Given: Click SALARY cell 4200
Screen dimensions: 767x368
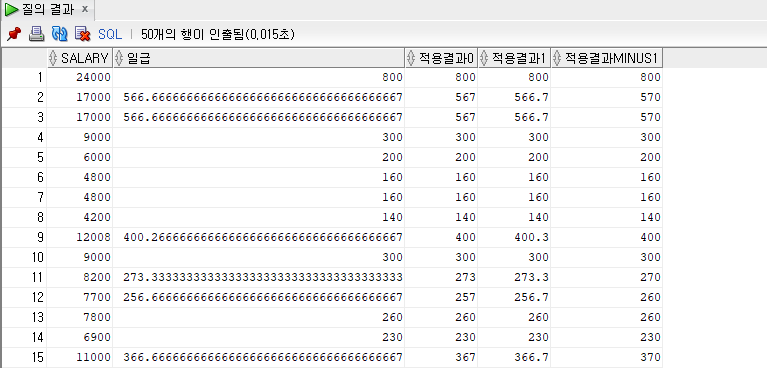Looking at the screenshot, I should point(80,217).
